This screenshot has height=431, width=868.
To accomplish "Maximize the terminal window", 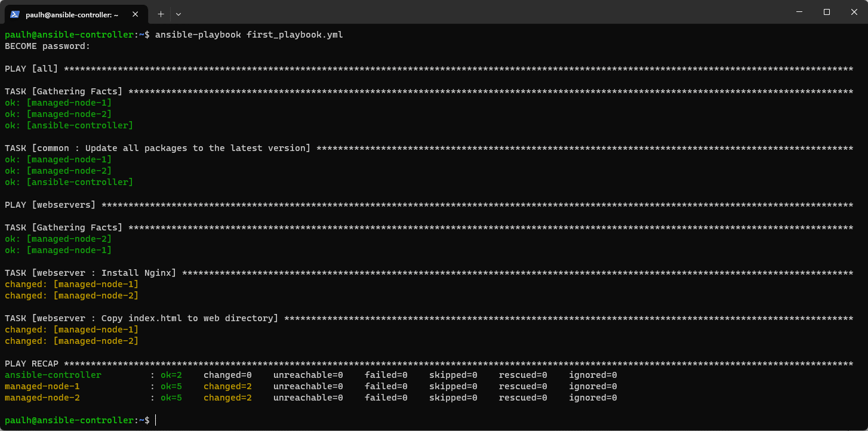I will point(827,12).
